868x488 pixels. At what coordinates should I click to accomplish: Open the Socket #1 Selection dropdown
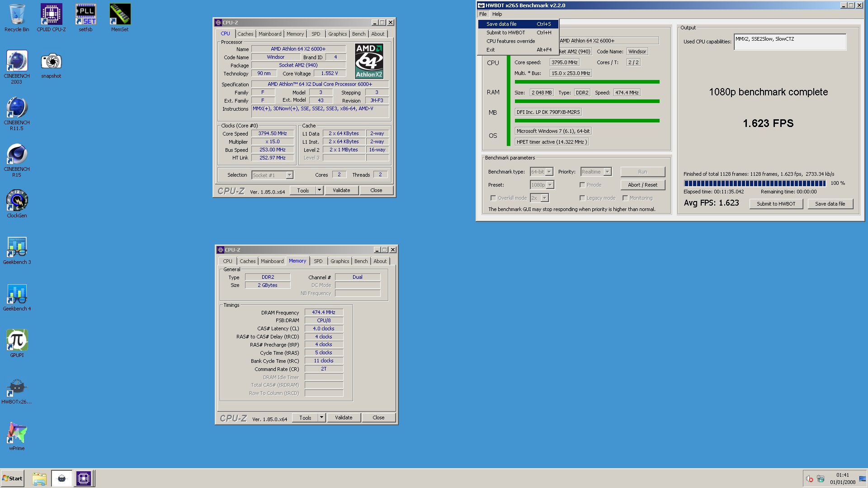coord(272,175)
